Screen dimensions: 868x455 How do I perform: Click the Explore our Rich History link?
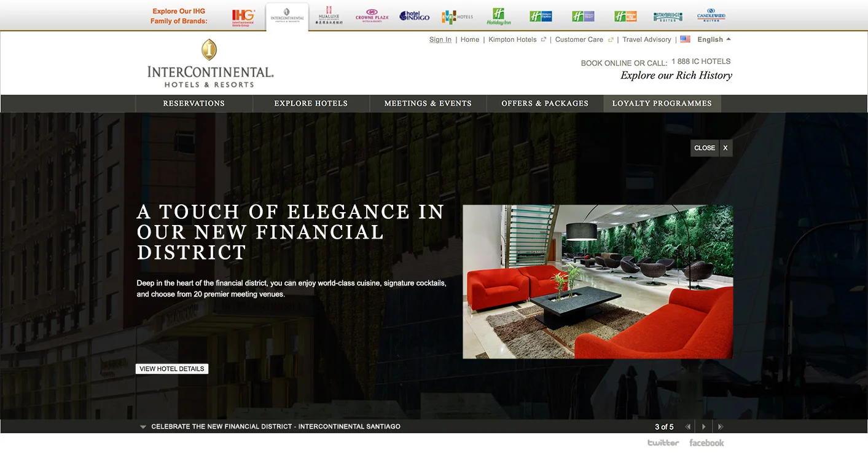(676, 76)
